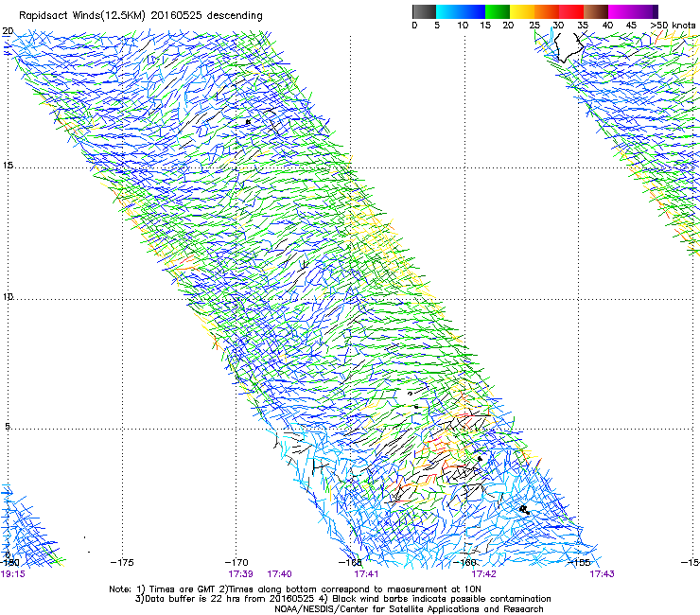
Task: Click the green 15-20 knots color segment
Action: 498,11
